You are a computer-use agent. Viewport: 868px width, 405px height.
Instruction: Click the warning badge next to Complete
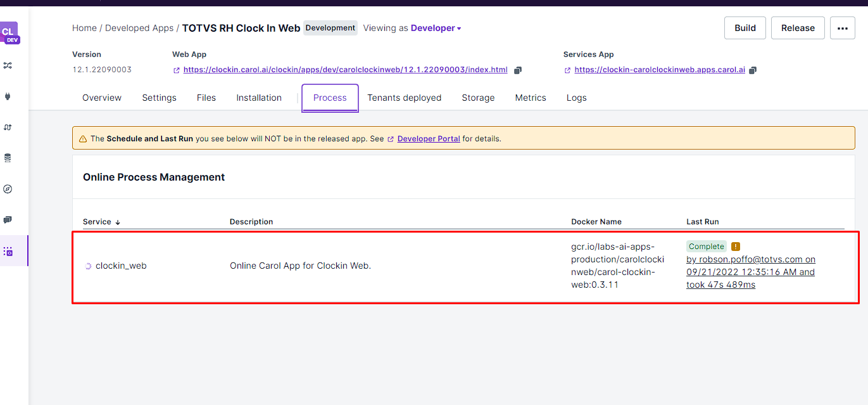pyautogui.click(x=735, y=247)
